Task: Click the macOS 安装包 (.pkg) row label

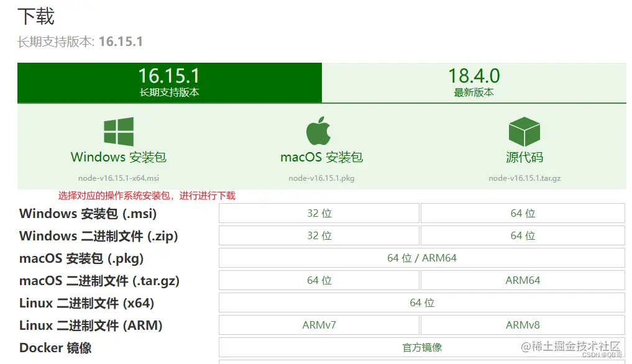Action: tap(81, 258)
